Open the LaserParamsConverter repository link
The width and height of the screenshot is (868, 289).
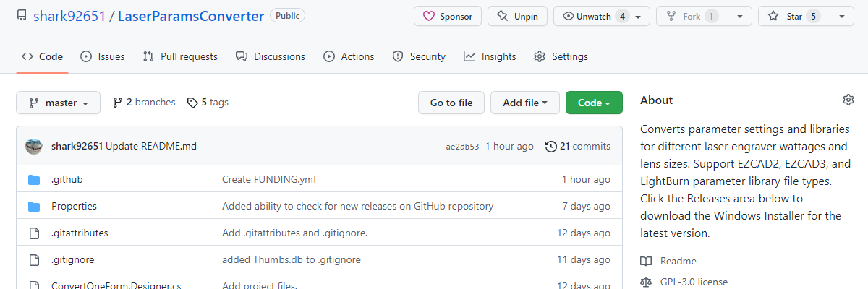pyautogui.click(x=190, y=16)
